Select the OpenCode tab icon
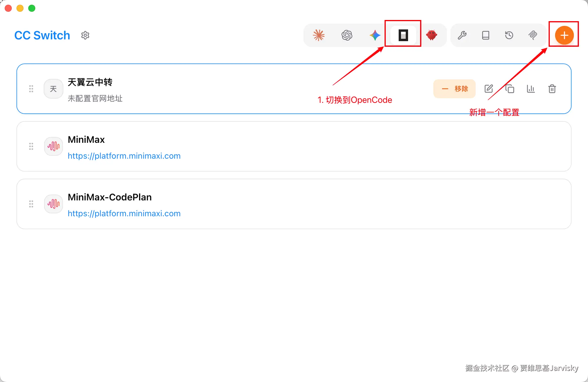The width and height of the screenshot is (588, 382). 403,35
